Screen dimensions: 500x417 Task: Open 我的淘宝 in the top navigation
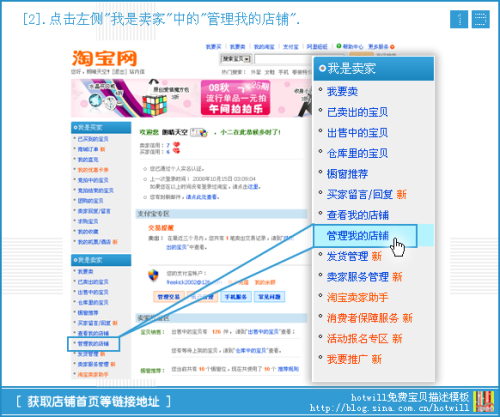coord(264,47)
